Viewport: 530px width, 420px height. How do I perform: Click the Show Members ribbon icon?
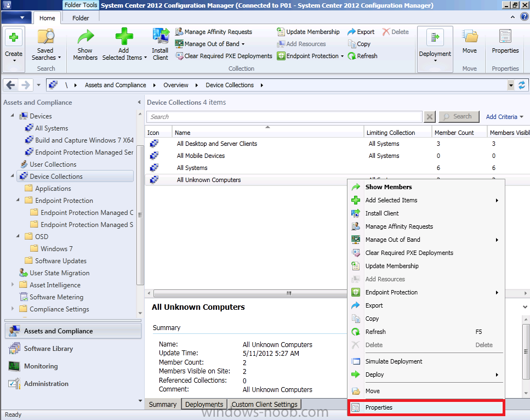pos(85,46)
